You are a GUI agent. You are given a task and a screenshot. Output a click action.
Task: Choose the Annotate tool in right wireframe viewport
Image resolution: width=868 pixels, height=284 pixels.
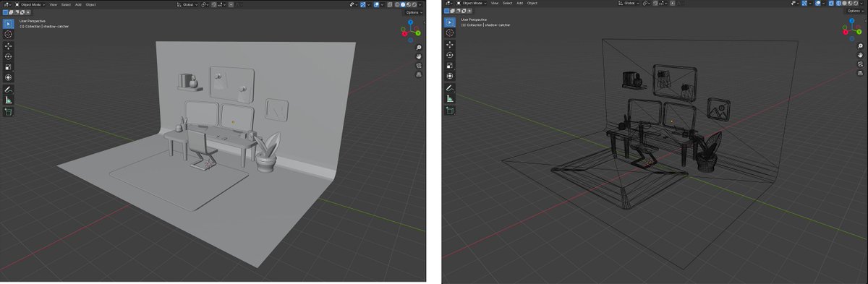[x=450, y=88]
